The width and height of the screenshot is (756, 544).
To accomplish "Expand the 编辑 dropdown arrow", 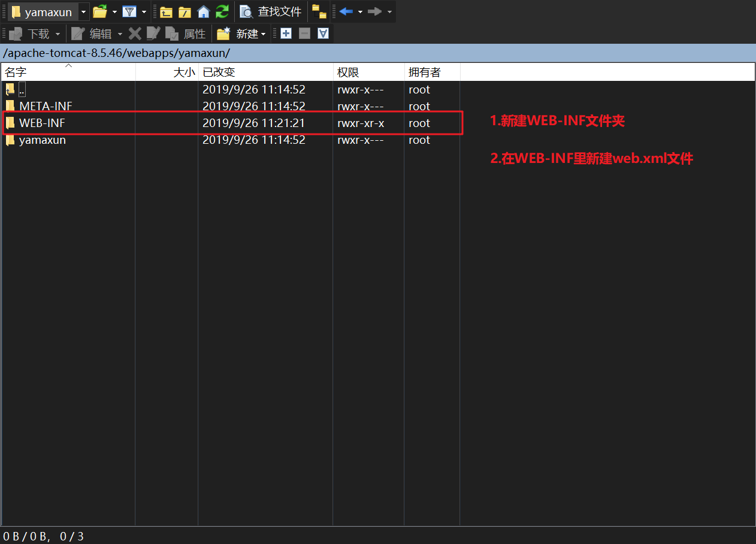I will [120, 34].
